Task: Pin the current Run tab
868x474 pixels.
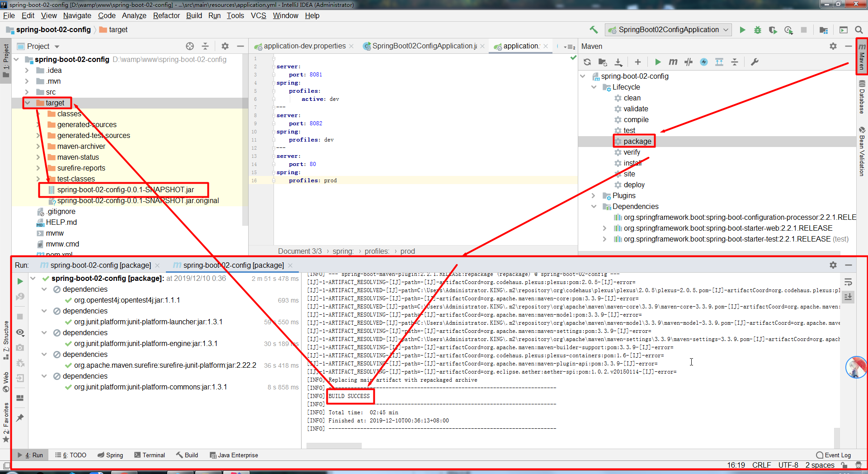Action: pos(20,418)
